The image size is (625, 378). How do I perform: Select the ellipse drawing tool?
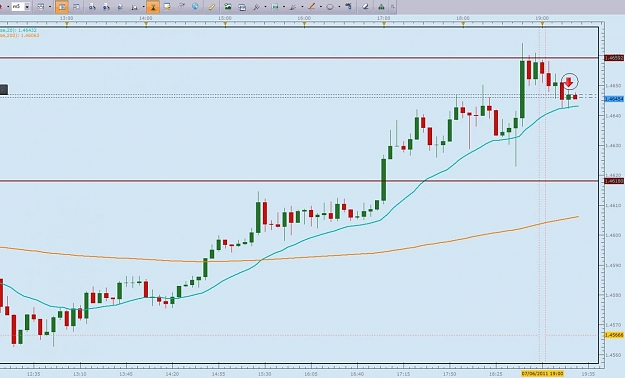pyautogui.click(x=330, y=7)
